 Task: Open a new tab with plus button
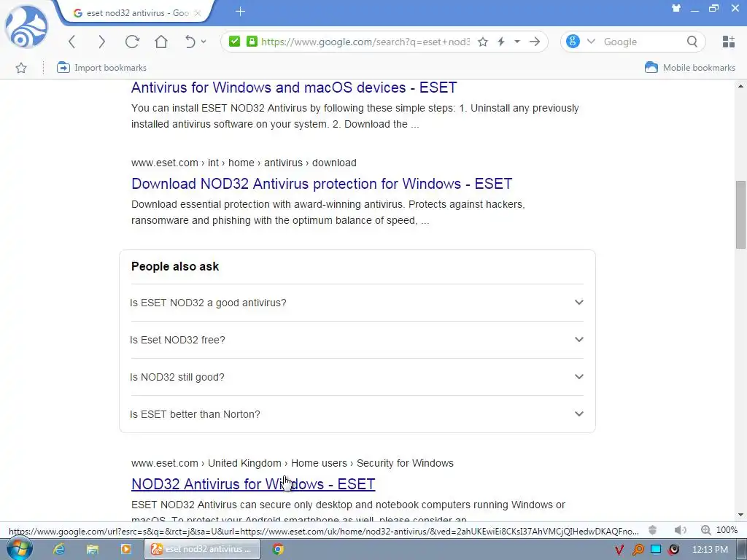pyautogui.click(x=240, y=12)
